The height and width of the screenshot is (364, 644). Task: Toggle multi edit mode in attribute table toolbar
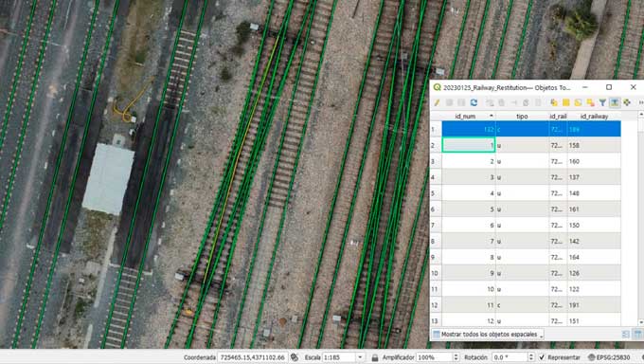pyautogui.click(x=449, y=102)
